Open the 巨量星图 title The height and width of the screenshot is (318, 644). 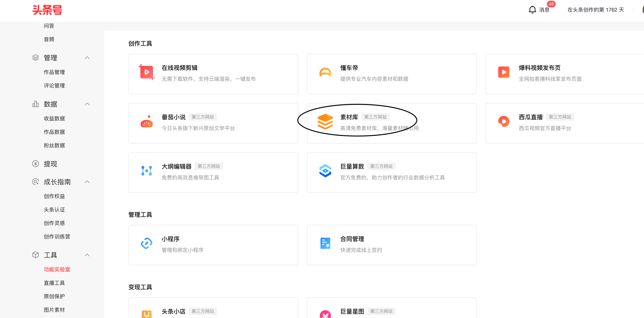352,311
